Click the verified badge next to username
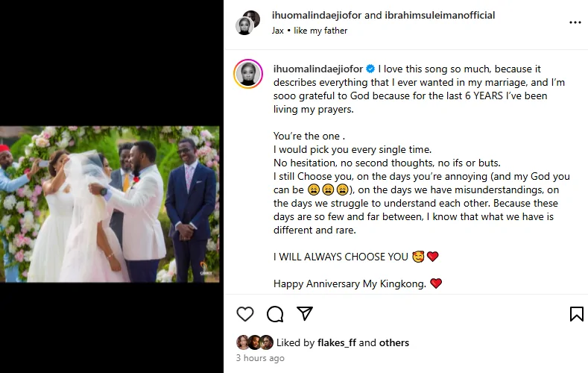 (371, 69)
